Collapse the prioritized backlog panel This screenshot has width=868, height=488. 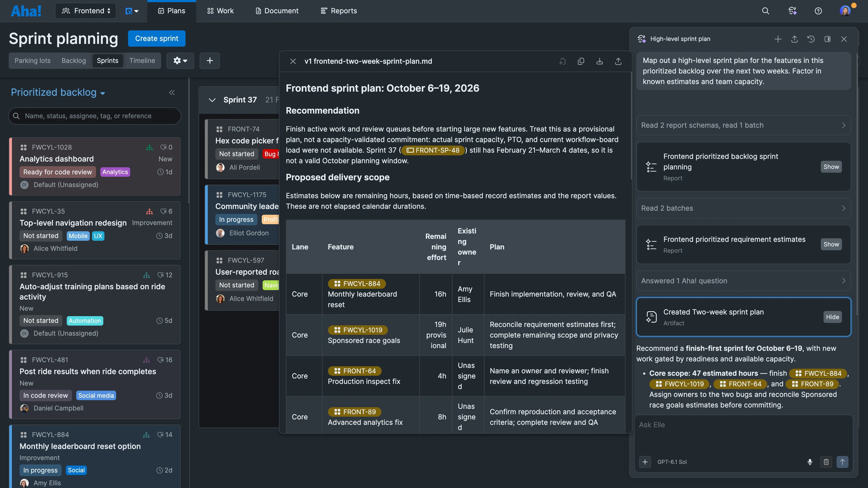click(172, 92)
